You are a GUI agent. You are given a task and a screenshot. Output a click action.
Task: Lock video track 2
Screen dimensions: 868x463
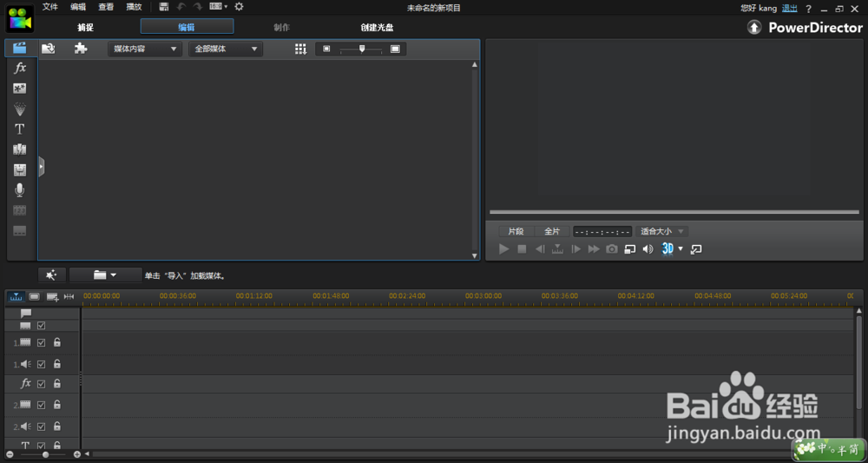coord(57,405)
